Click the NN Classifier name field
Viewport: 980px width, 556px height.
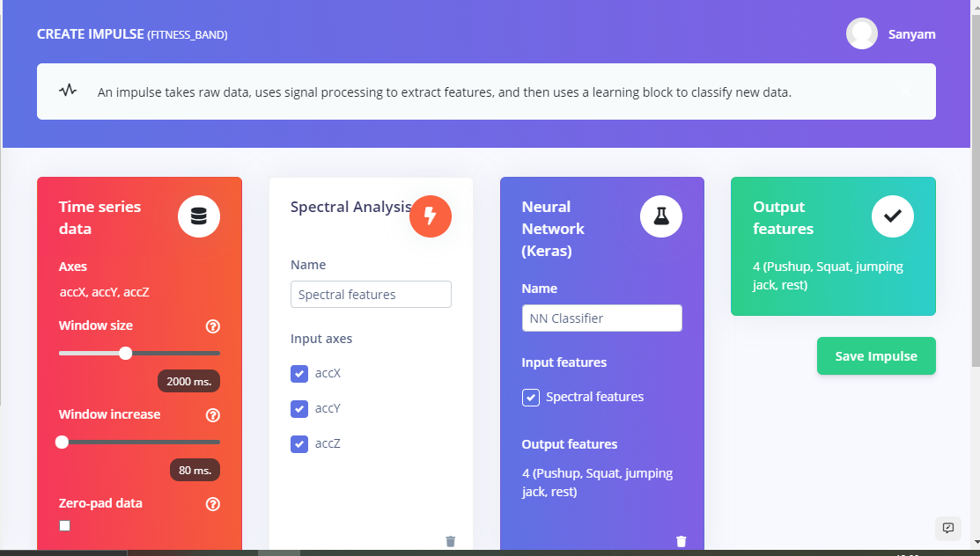[x=601, y=318]
